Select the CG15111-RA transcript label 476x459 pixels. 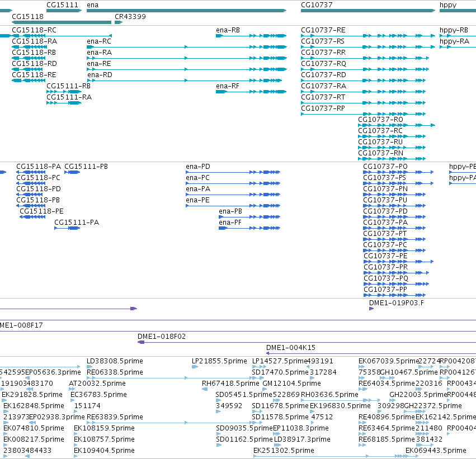point(69,97)
